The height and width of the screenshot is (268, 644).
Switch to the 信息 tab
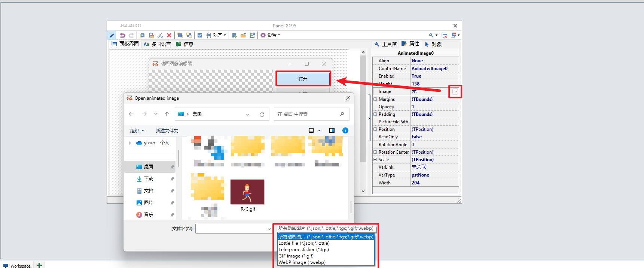click(184, 44)
